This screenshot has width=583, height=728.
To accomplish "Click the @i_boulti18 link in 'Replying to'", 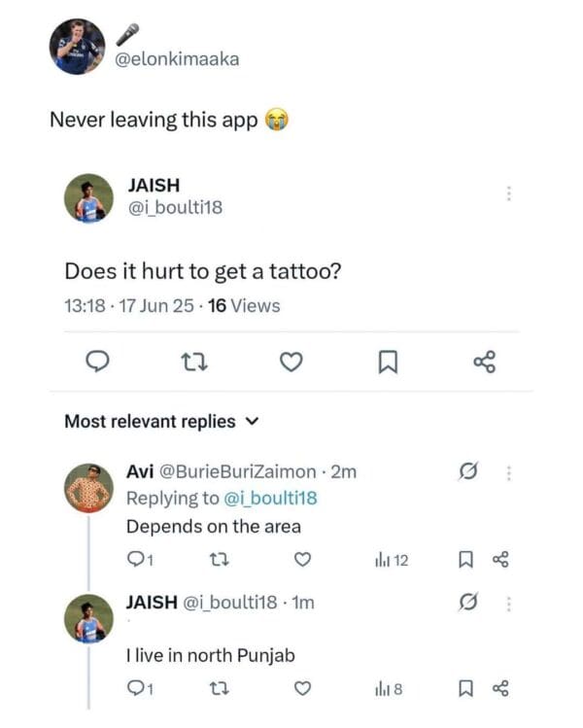I will [x=271, y=498].
